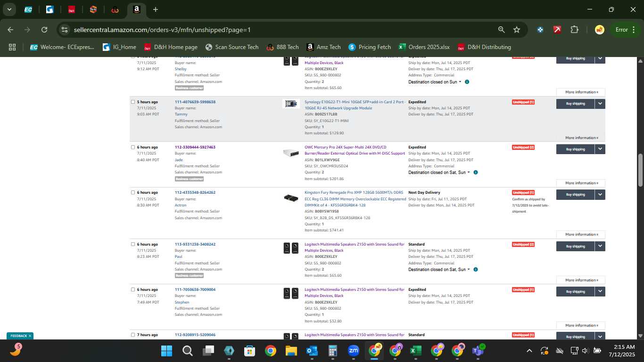The height and width of the screenshot is (362, 644).
Task: Open the bookmarks apps grid icon
Action: 12,47
